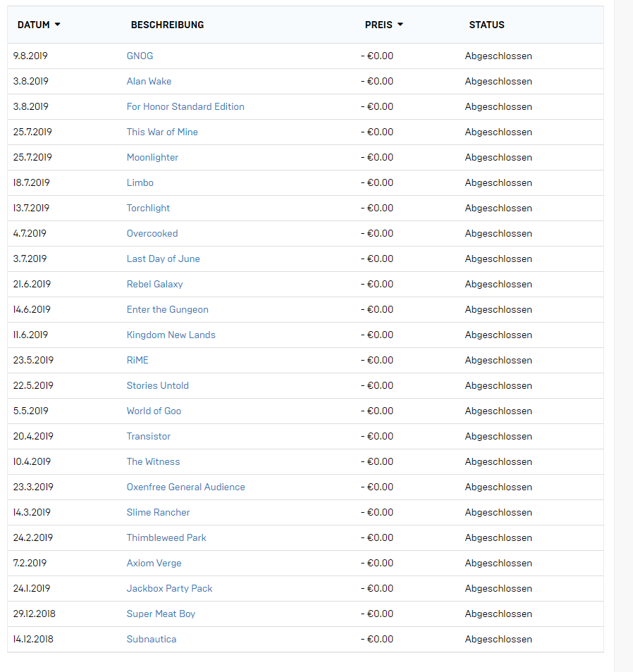Select the date 29.12.2018
This screenshot has width=633, height=672.
(35, 614)
